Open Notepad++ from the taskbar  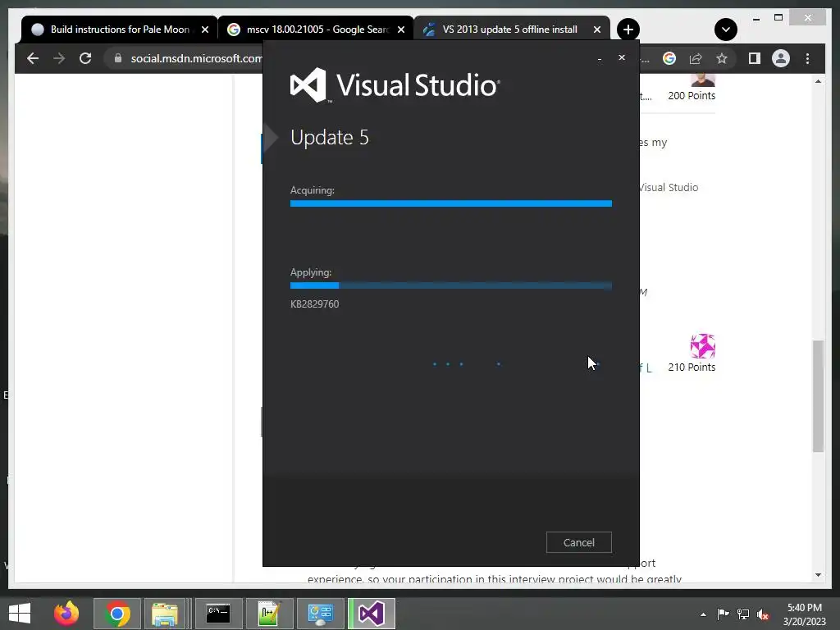point(269,614)
